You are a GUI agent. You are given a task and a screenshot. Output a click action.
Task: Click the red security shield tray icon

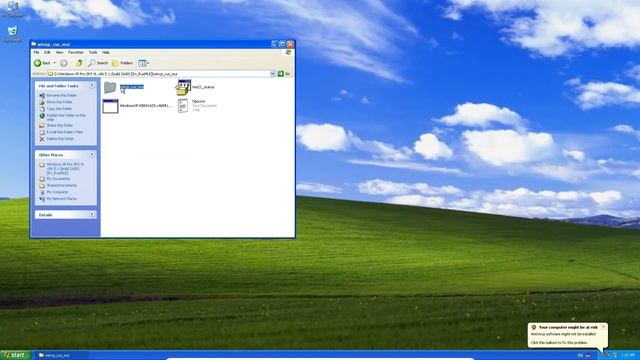tap(603, 356)
